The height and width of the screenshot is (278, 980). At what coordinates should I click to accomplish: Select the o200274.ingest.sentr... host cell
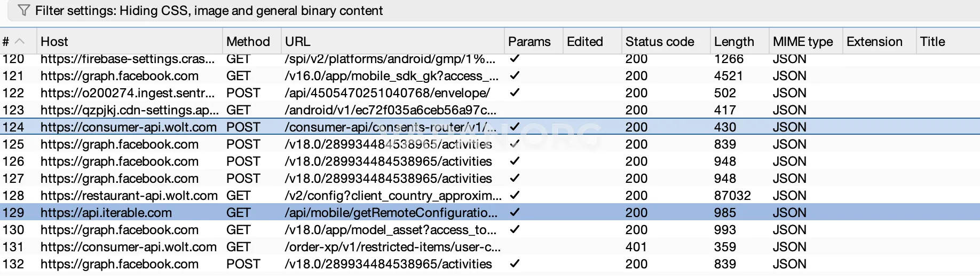(128, 93)
